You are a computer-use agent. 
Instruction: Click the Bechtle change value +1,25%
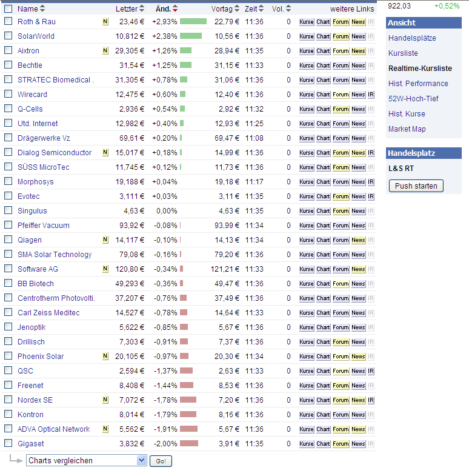tap(164, 65)
